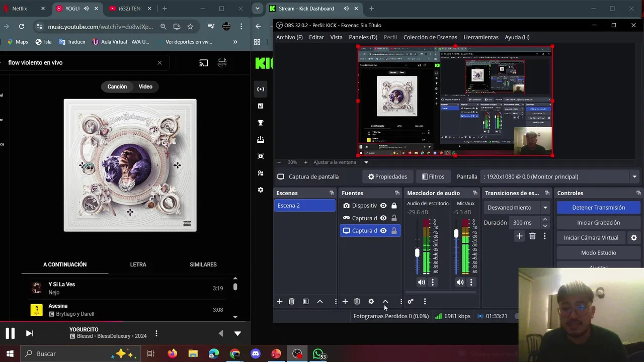Viewport: 644px width, 362px height.
Task: Seek on the YouTube Music progress bar
Action: pos(125,321)
